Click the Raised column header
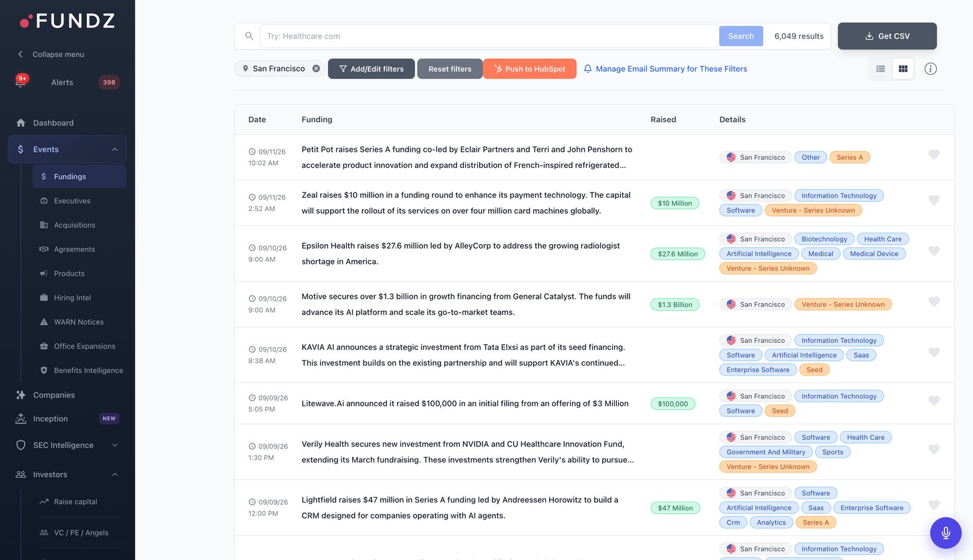The image size is (973, 560). (x=664, y=120)
